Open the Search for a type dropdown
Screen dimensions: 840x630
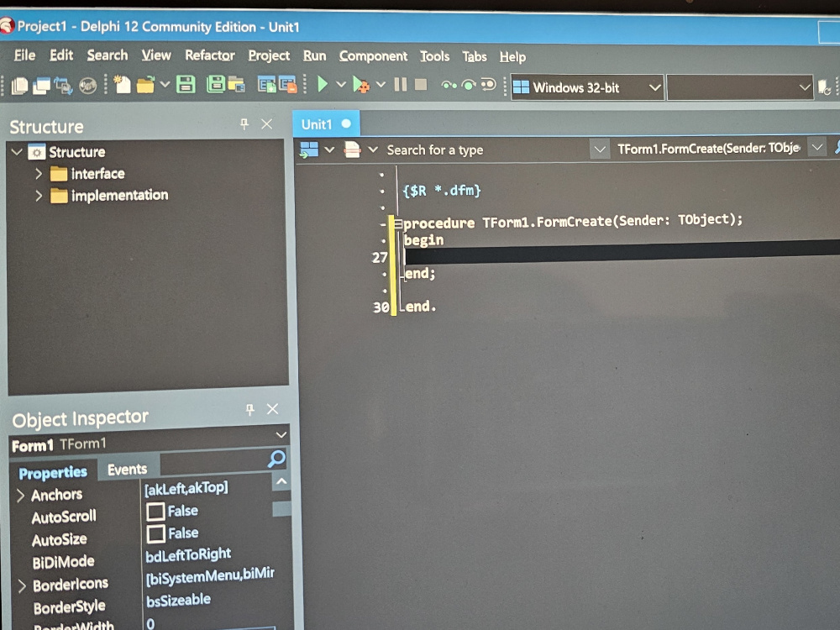[x=600, y=149]
